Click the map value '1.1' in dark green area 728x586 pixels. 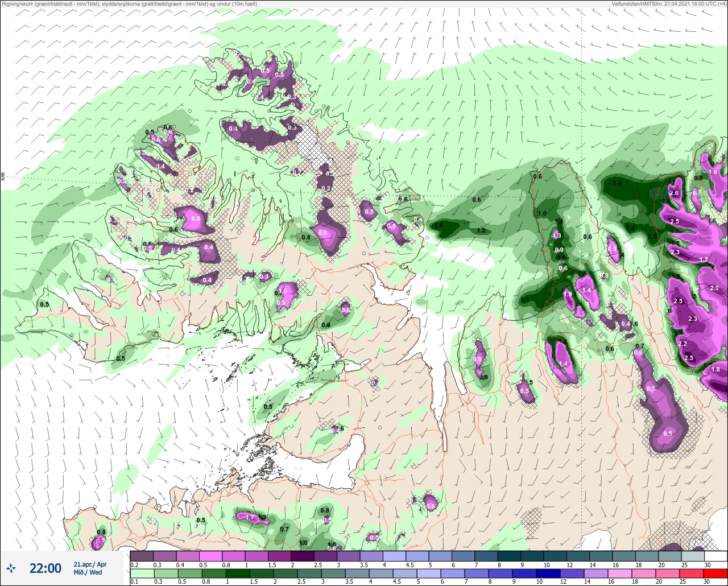point(526,300)
